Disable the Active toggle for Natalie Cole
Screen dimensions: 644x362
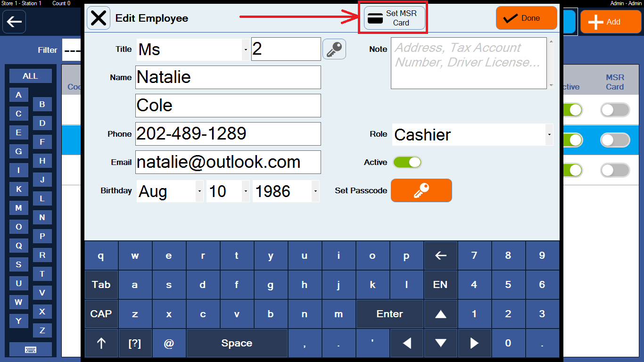(x=407, y=162)
